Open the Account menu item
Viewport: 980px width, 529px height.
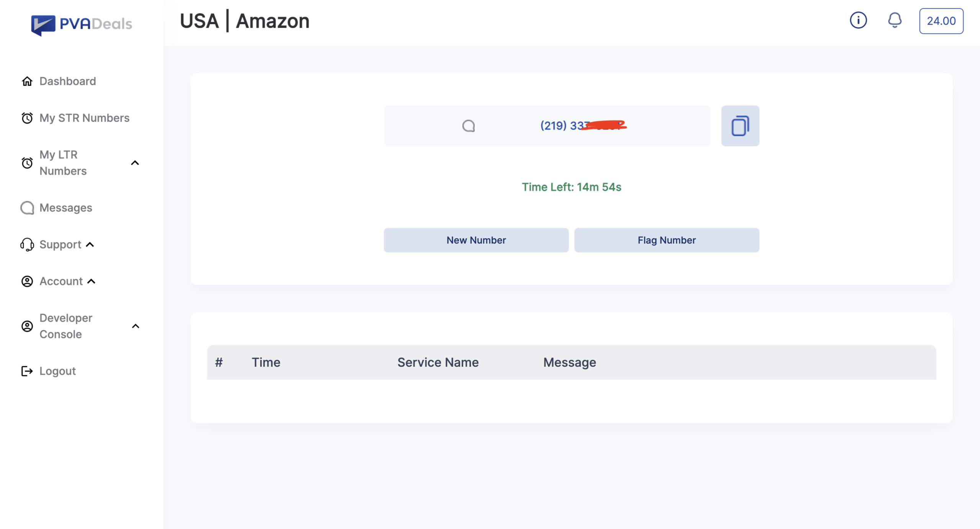(61, 281)
